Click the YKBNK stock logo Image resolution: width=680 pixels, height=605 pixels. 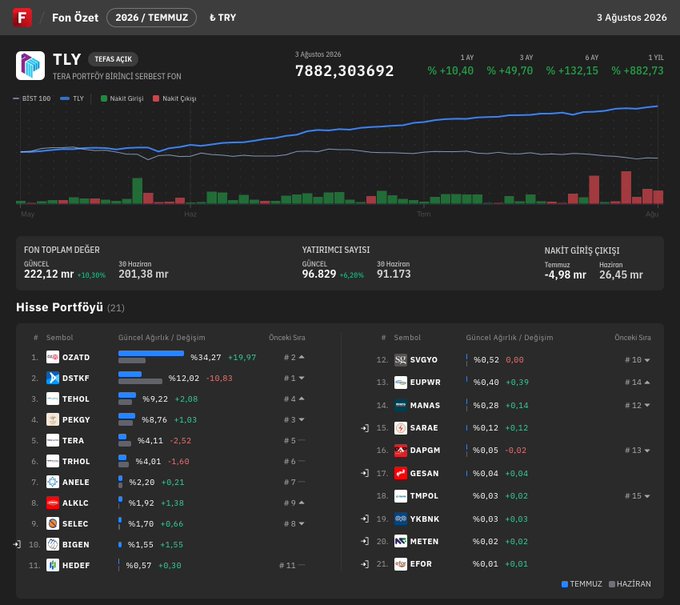tap(400, 519)
